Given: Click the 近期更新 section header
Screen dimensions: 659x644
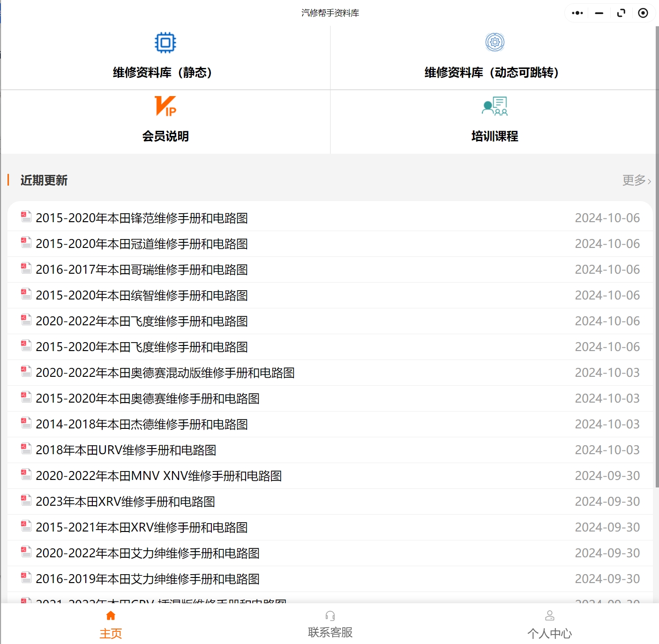Looking at the screenshot, I should point(44,180).
